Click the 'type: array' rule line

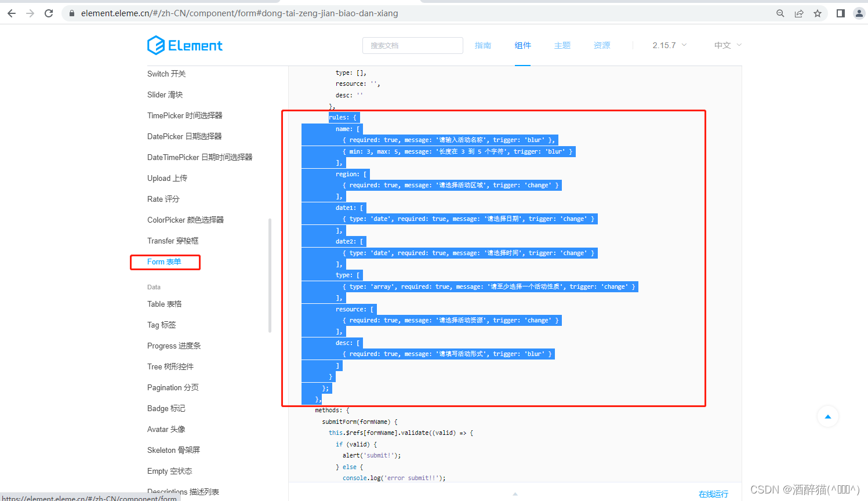[x=489, y=286]
